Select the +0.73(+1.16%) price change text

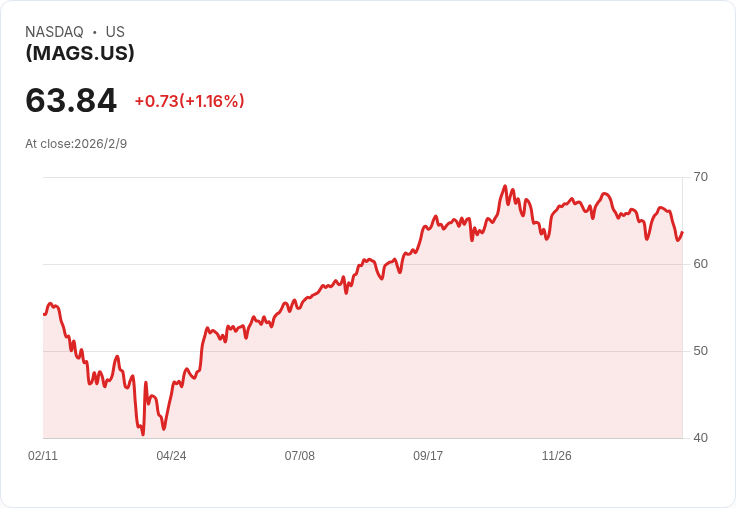coord(189,101)
